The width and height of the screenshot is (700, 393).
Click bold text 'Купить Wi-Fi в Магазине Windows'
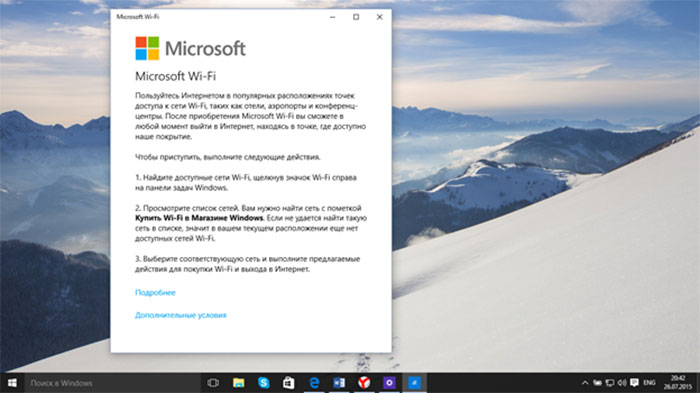point(199,218)
